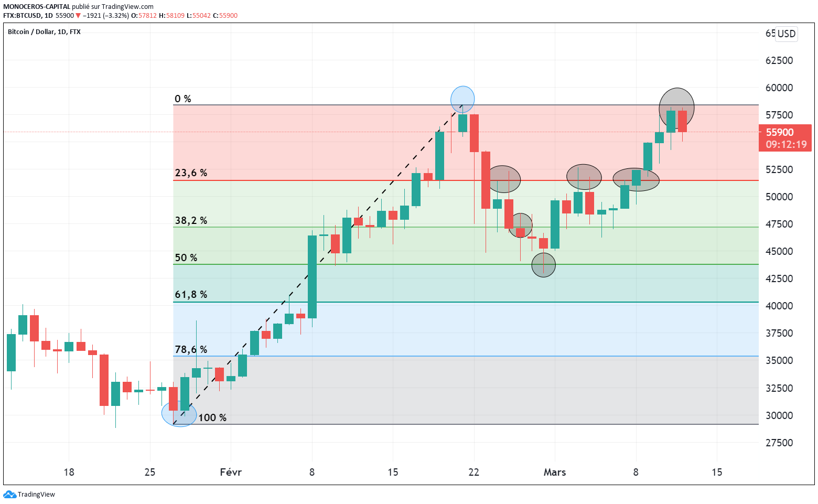This screenshot has width=818, height=504.
Task: Open the Bitcoin / Dollar, 1D, FTX legend
Action: [x=45, y=31]
